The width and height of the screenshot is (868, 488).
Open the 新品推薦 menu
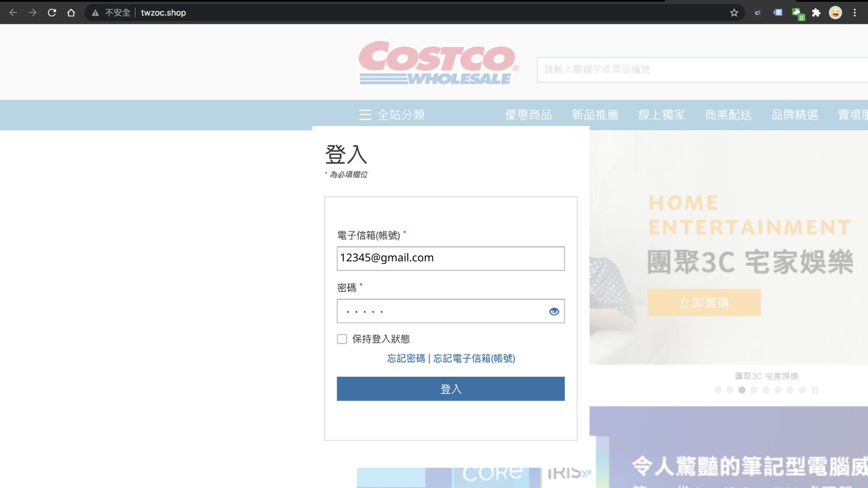(x=595, y=114)
